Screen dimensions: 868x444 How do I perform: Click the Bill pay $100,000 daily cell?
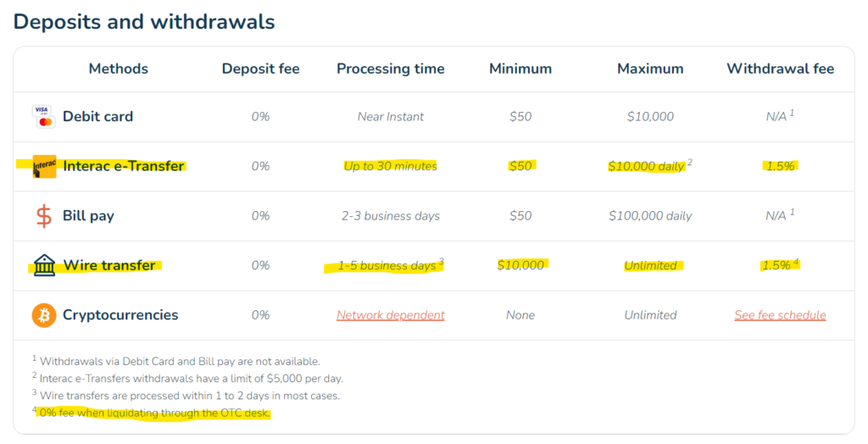[x=650, y=216]
